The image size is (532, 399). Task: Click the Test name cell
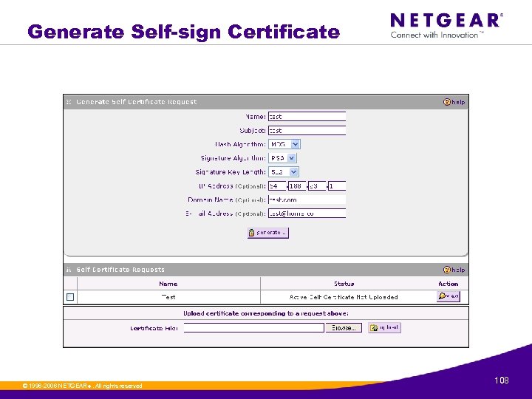(168, 297)
